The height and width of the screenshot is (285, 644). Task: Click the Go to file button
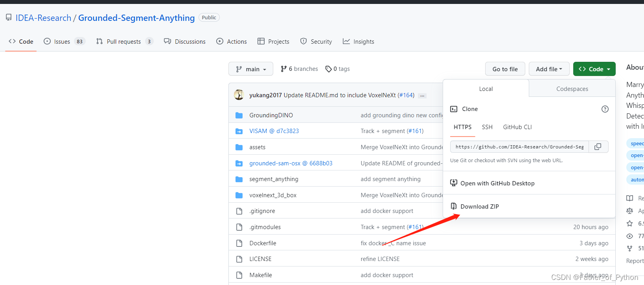(505, 69)
